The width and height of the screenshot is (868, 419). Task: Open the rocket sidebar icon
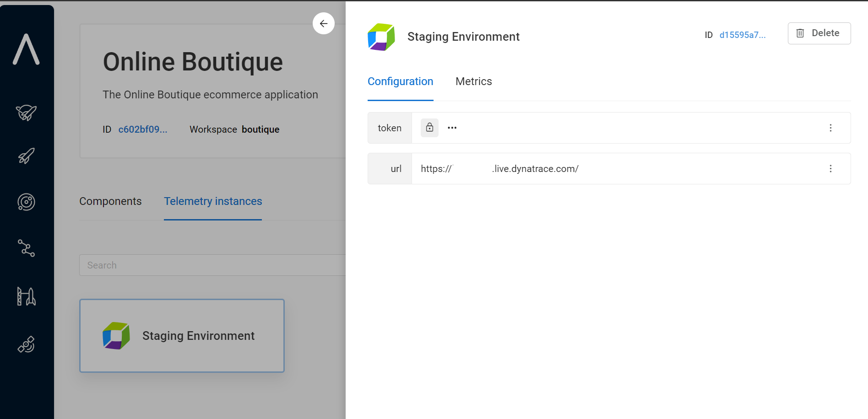point(26,156)
